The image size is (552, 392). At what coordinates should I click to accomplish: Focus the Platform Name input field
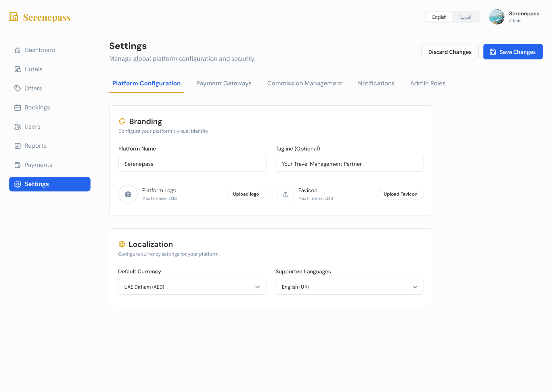pos(192,164)
